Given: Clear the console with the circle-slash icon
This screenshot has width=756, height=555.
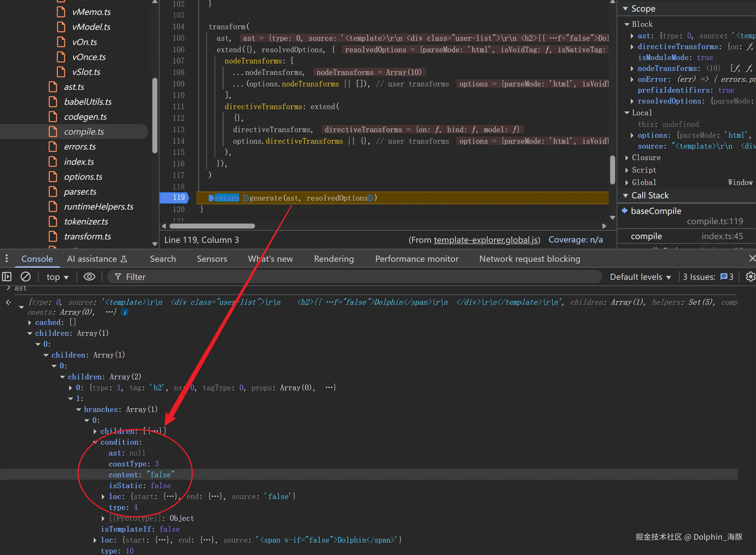Looking at the screenshot, I should (26, 277).
